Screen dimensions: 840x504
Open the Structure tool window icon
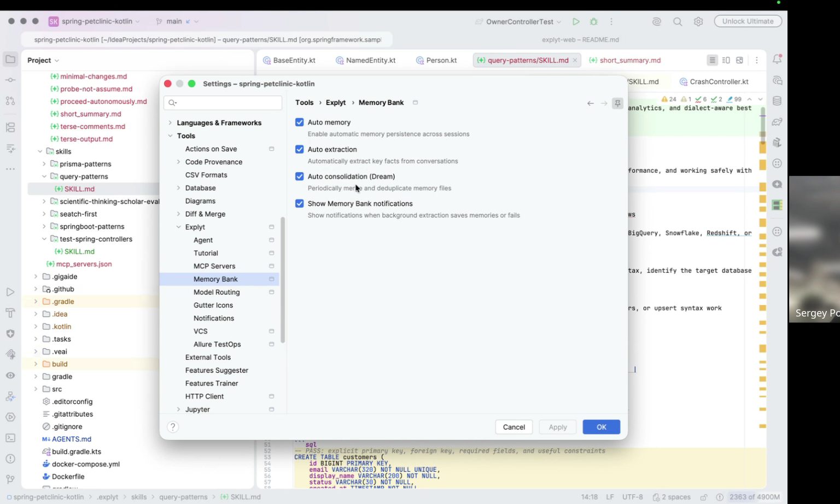pyautogui.click(x=10, y=127)
